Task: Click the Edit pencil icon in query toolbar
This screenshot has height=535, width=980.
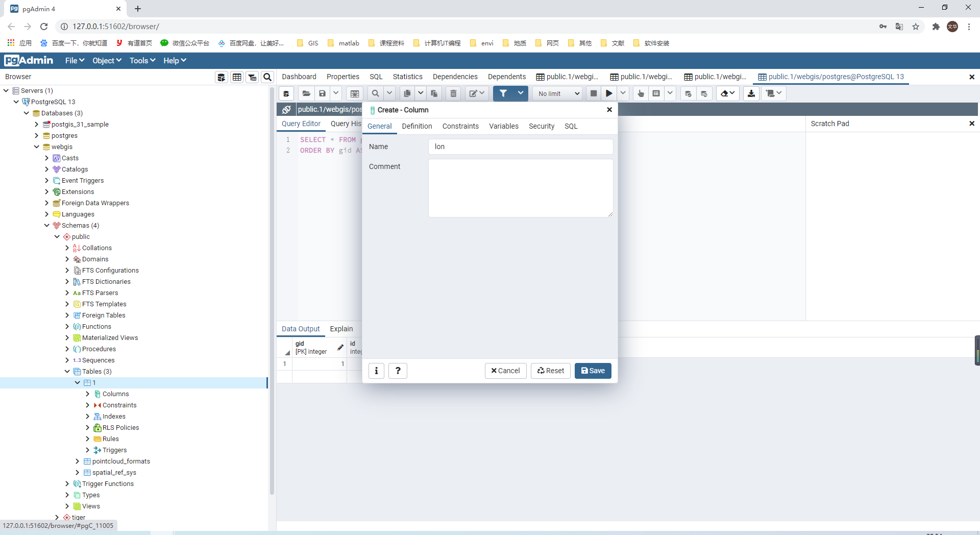Action: (477, 93)
